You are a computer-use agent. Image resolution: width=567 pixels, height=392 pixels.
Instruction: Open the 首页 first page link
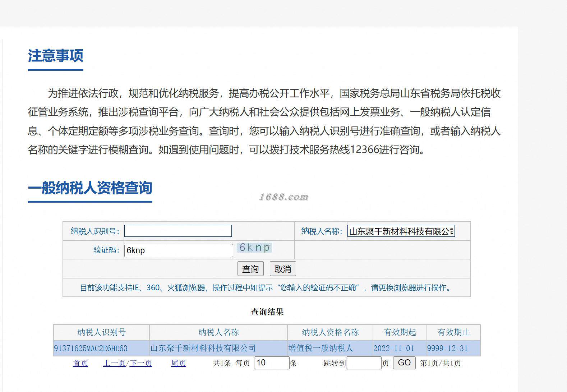tap(80, 363)
